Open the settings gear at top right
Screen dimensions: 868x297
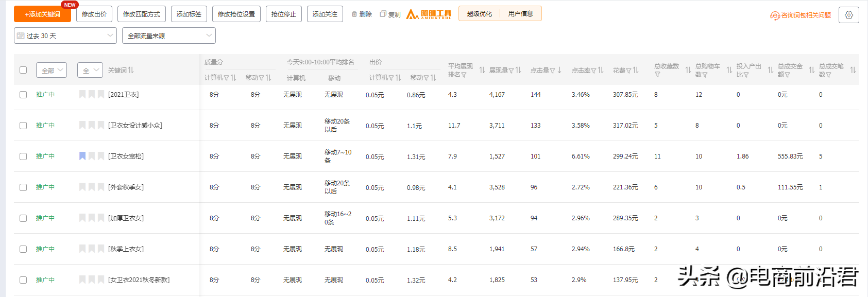coord(848,15)
